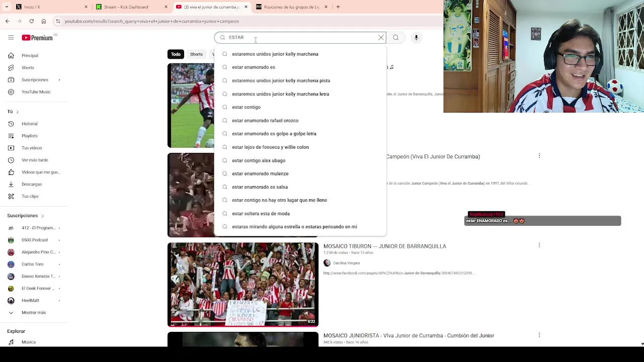Open Carolina Vergara channel link
Image resolution: width=644 pixels, height=362 pixels.
click(x=346, y=263)
